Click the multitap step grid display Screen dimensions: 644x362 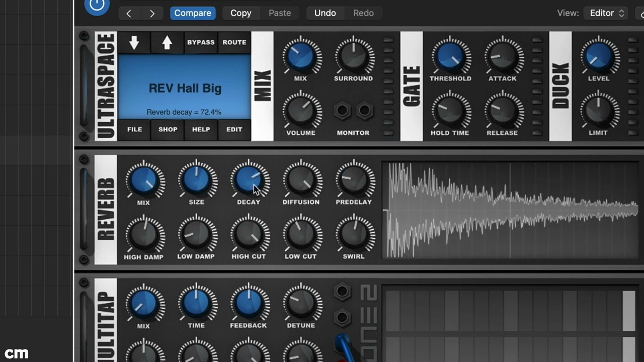pos(511,324)
